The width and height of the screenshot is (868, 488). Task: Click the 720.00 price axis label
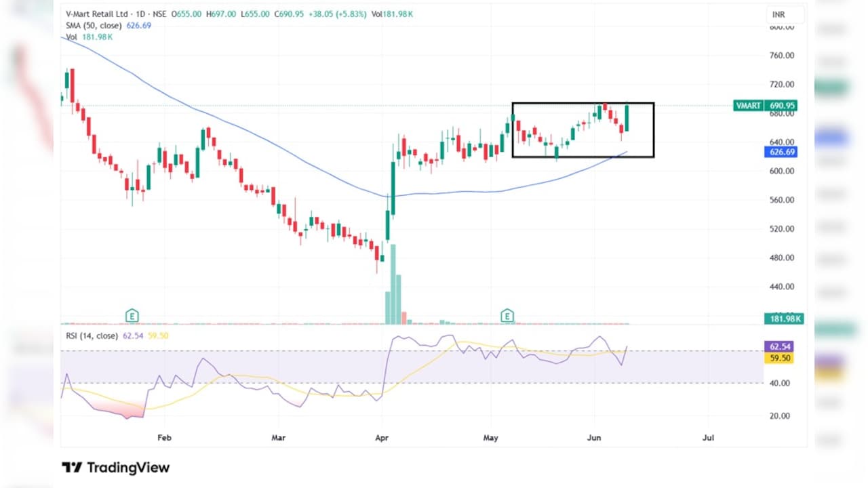click(783, 85)
